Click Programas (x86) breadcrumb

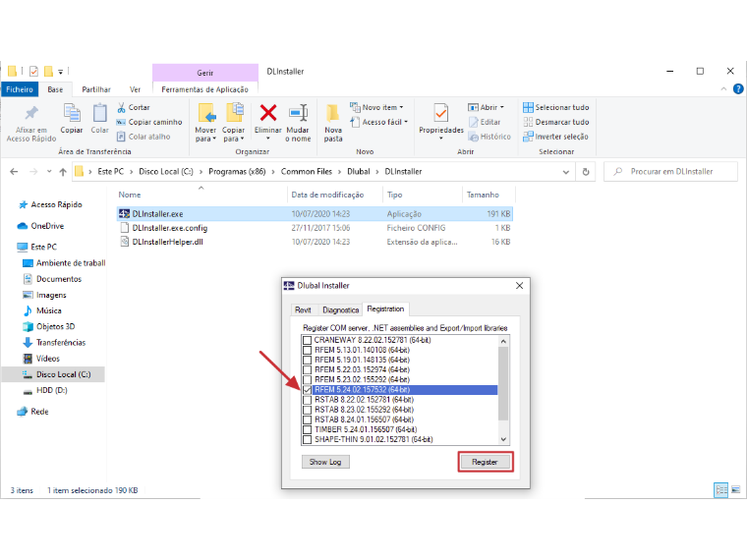click(237, 172)
